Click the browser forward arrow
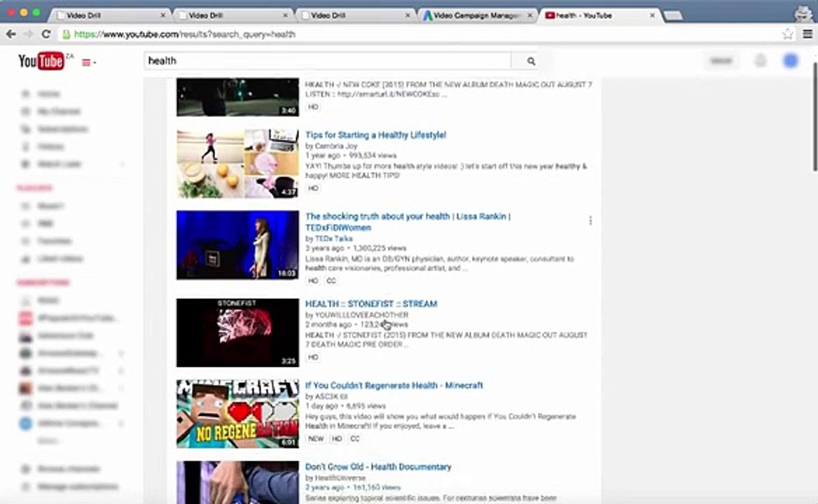Image resolution: width=818 pixels, height=504 pixels. 28,34
